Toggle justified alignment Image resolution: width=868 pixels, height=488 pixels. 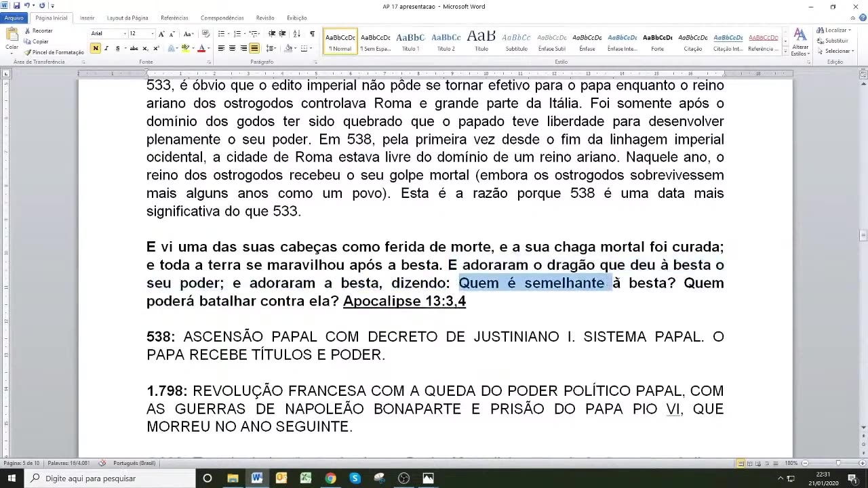[x=254, y=48]
